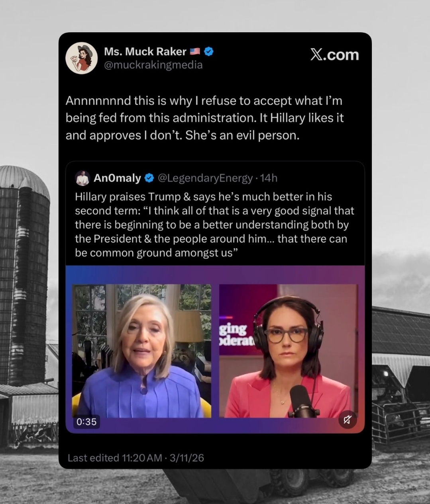The image size is (430, 504).
Task: Click the right video panel with the headphones host
Action: coord(289,351)
